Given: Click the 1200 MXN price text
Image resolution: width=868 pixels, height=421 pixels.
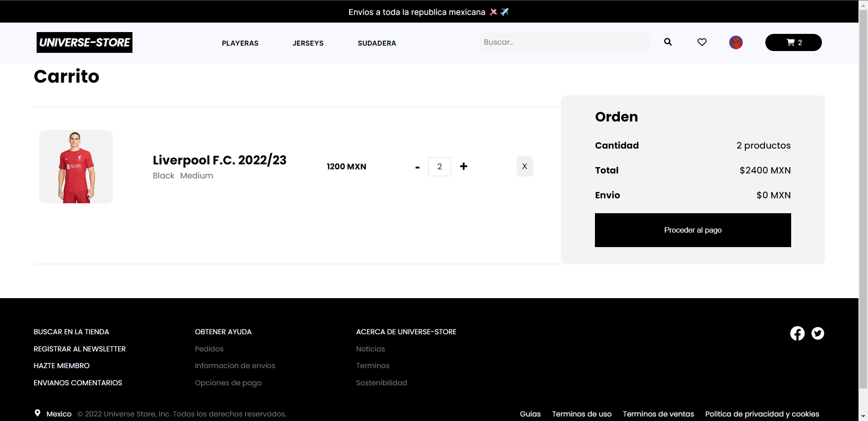Looking at the screenshot, I should pyautogui.click(x=347, y=166).
